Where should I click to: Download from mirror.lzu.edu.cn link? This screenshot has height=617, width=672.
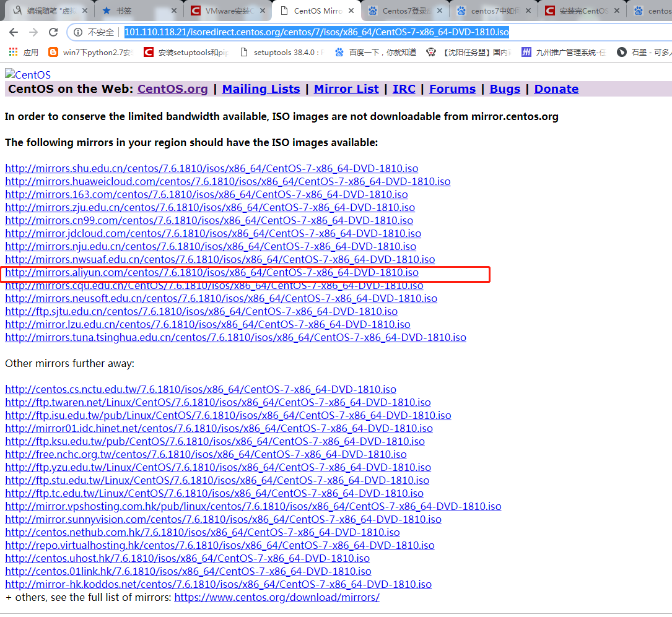(208, 324)
